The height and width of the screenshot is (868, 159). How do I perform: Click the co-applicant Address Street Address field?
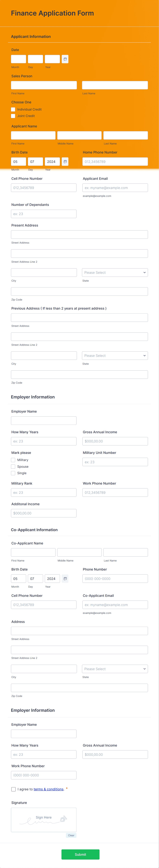coord(79,631)
